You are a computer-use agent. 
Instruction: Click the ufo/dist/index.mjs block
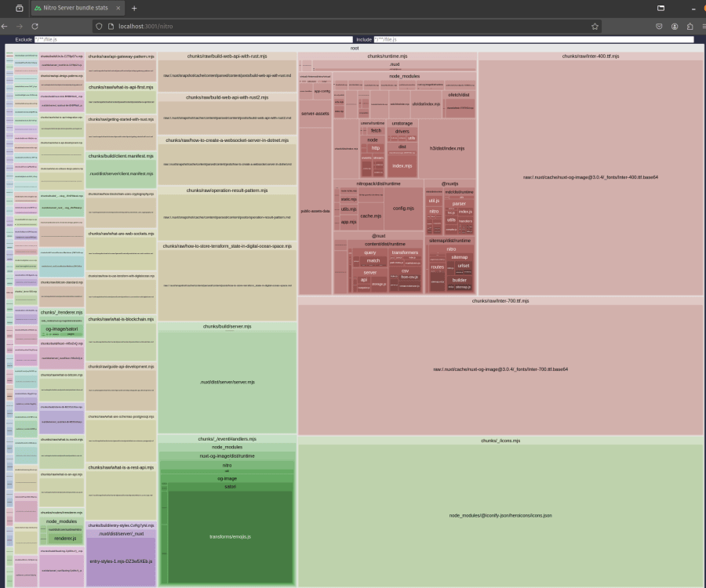tap(427, 104)
